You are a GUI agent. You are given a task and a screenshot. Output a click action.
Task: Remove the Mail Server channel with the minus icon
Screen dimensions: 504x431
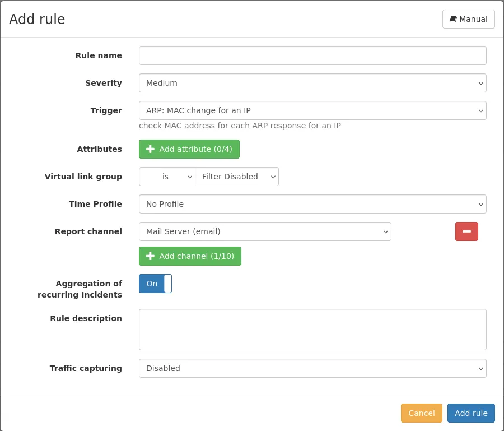tap(466, 231)
